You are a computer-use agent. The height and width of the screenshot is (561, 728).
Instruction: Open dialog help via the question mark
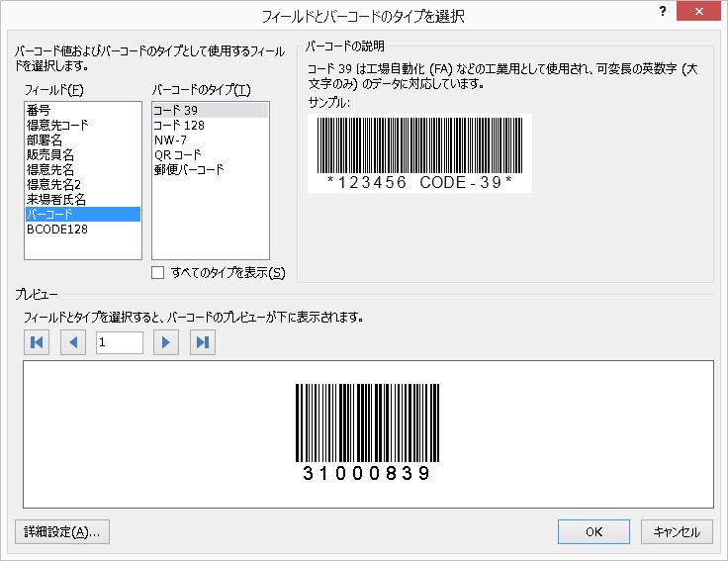click(663, 11)
